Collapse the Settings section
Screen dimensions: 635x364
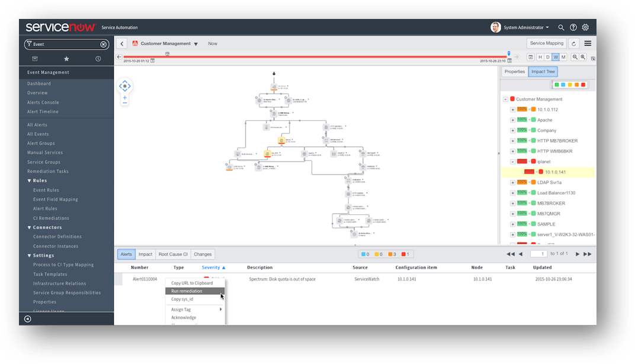[x=29, y=256]
